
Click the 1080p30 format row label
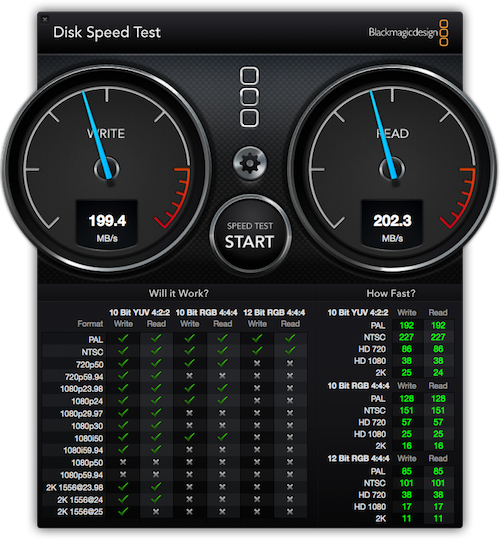[87, 426]
